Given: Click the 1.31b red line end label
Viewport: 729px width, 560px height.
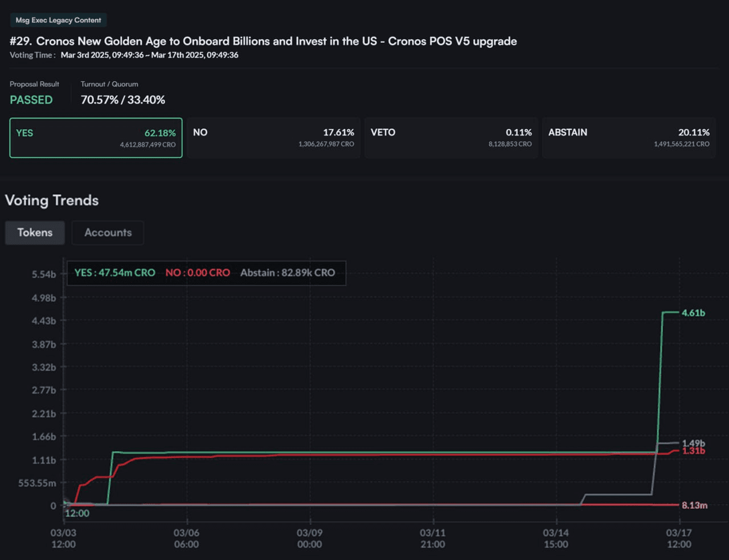Looking at the screenshot, I should pyautogui.click(x=693, y=451).
